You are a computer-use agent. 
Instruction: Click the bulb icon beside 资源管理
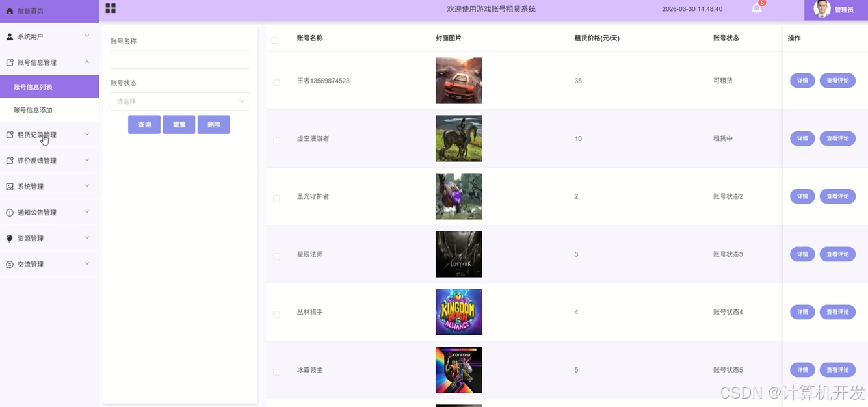pyautogui.click(x=10, y=239)
